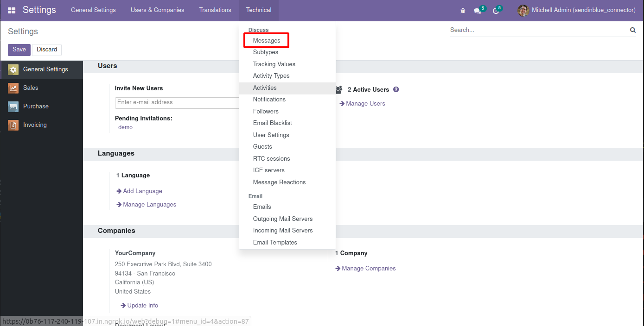
Task: Expand the Technical menu
Action: coord(259,10)
